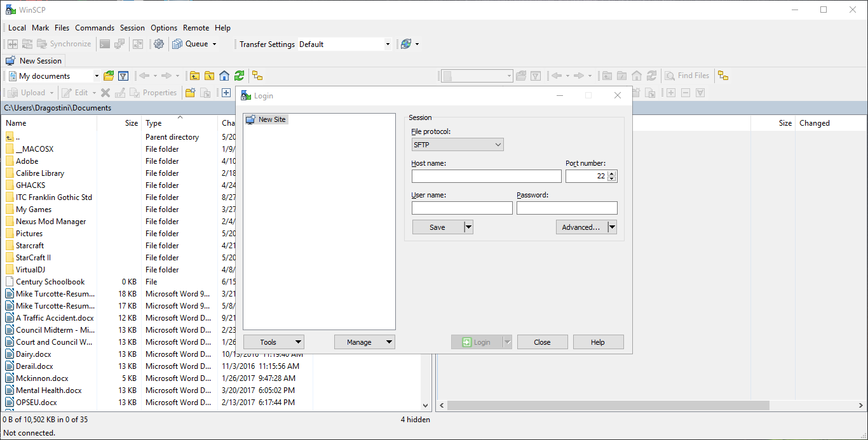Click the Delete X icon
Viewport: 868px width, 440px height.
(x=105, y=93)
